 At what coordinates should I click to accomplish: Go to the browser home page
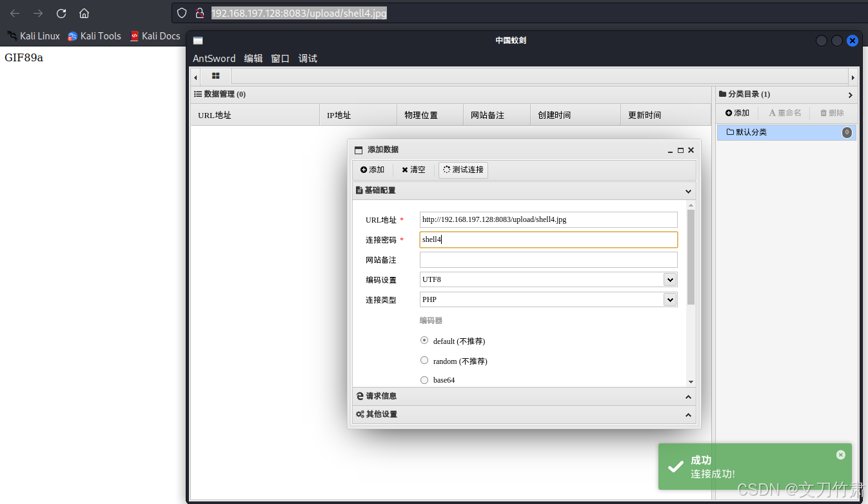84,13
